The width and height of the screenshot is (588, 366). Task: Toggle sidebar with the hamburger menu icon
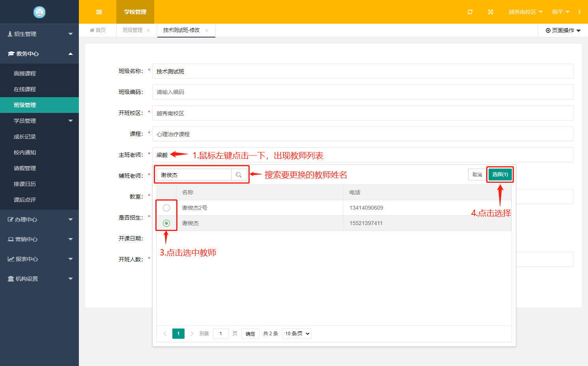(x=99, y=12)
